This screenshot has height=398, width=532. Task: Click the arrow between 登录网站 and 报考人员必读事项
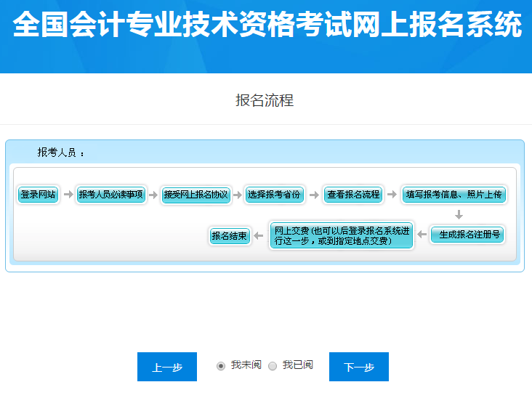click(x=68, y=195)
